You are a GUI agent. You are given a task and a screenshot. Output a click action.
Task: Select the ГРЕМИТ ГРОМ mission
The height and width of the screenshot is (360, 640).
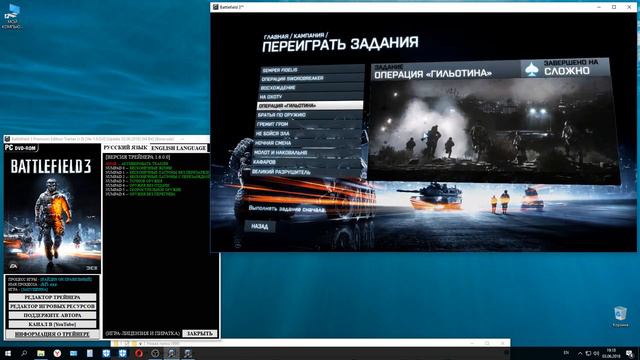(x=309, y=124)
